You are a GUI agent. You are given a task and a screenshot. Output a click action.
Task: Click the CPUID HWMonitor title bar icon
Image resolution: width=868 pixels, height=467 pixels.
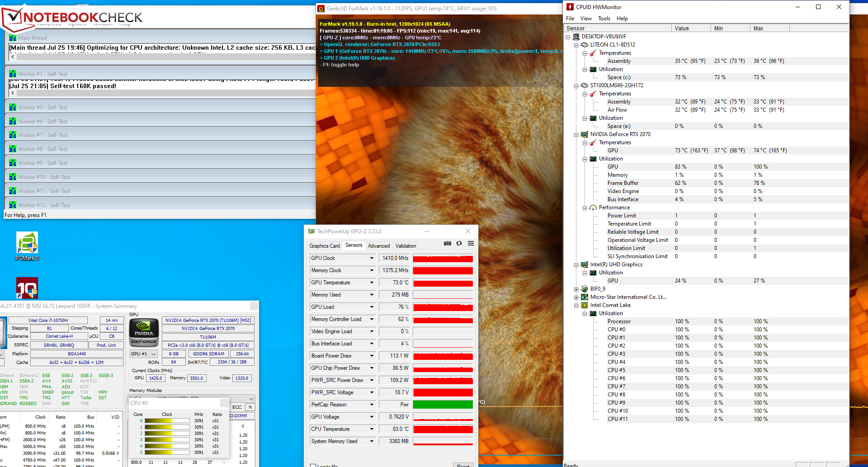click(570, 7)
